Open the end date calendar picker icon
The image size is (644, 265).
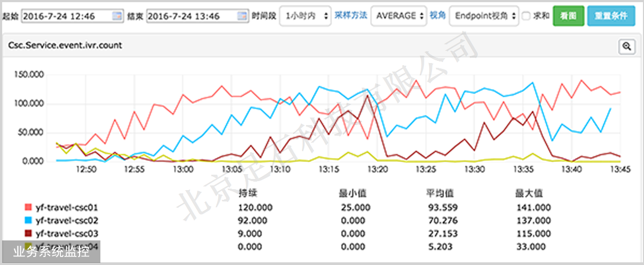pos(242,16)
